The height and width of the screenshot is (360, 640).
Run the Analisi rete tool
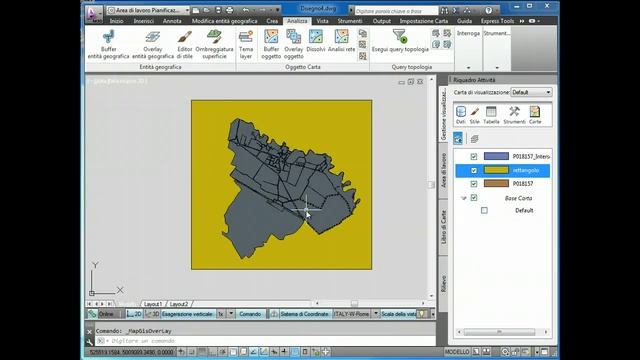tap(342, 40)
